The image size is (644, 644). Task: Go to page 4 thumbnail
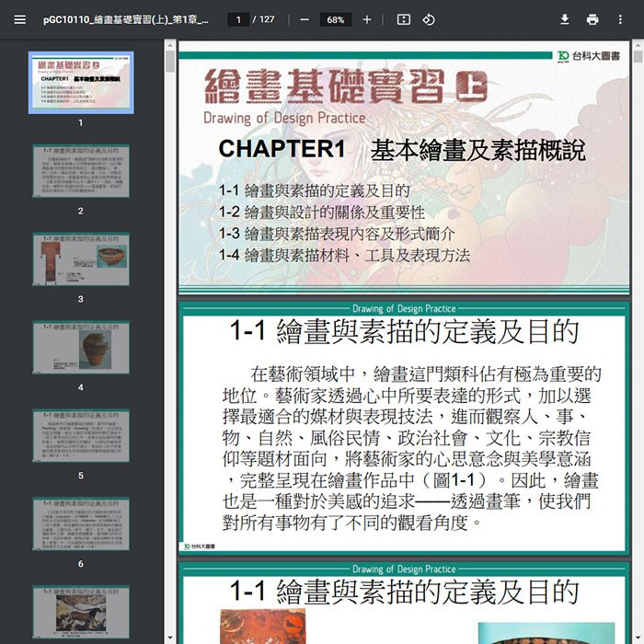tap(81, 347)
